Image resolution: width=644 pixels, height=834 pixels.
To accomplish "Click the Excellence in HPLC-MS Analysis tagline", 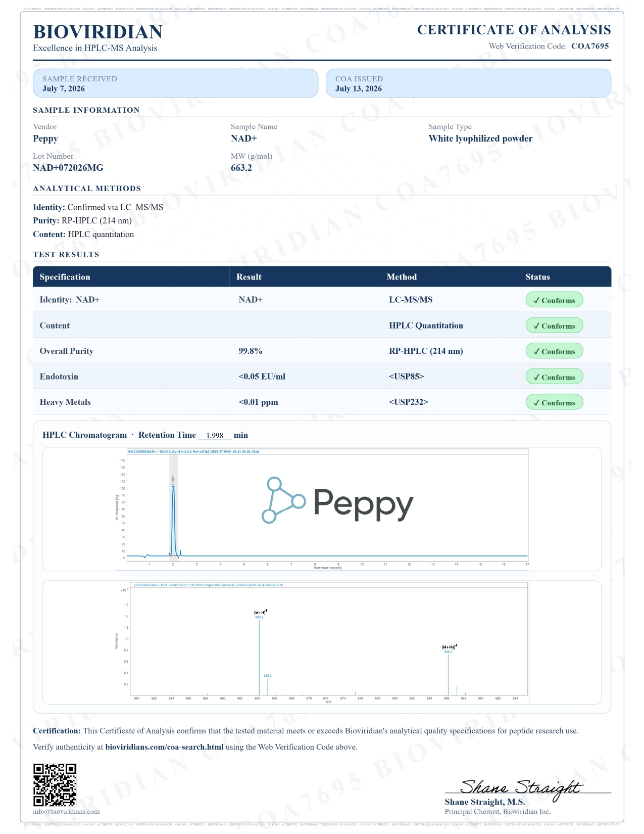I will point(95,48).
